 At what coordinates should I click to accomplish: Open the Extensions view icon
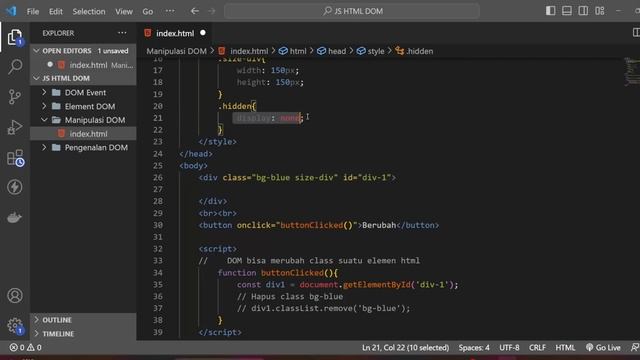[15, 158]
